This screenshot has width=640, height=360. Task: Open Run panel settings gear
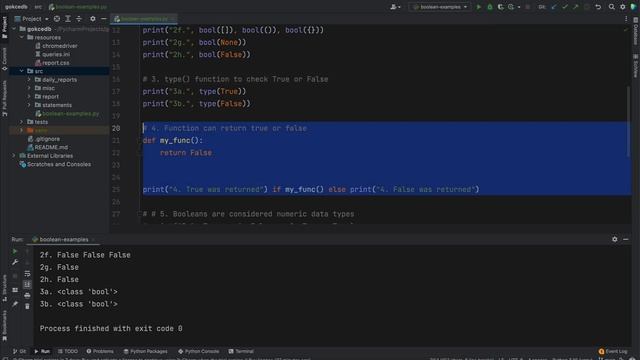[615, 239]
